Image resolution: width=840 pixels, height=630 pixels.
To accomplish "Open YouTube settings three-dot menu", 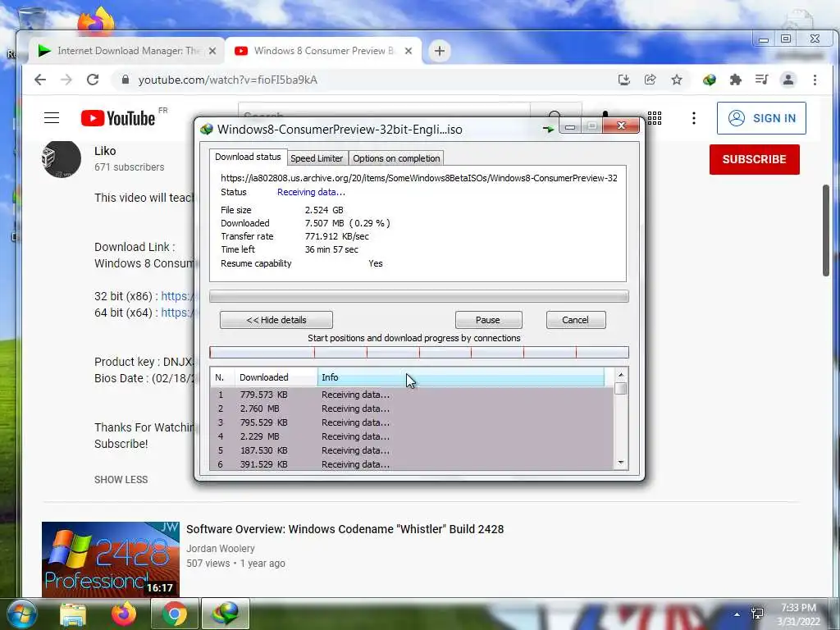I will pos(694,118).
